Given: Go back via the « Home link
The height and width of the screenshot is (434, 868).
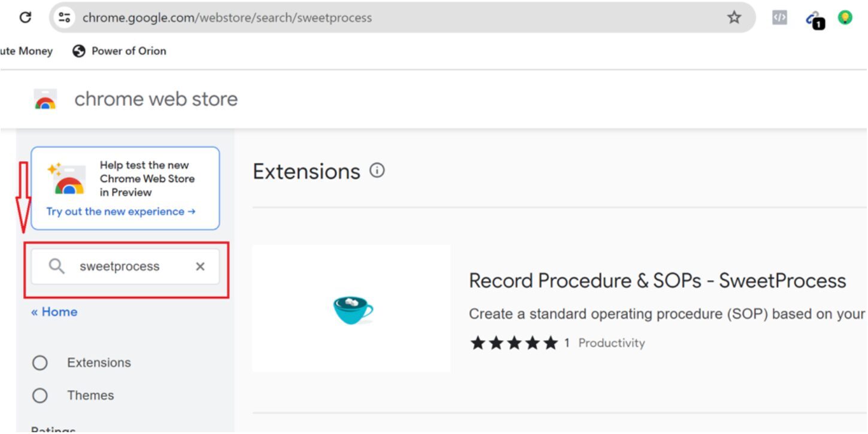Looking at the screenshot, I should click(54, 312).
